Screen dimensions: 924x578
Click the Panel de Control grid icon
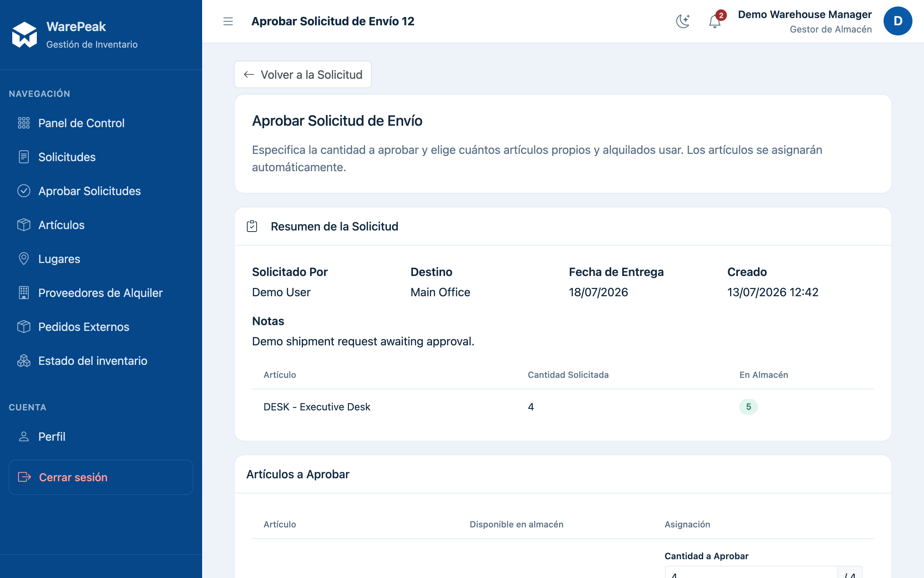click(24, 123)
